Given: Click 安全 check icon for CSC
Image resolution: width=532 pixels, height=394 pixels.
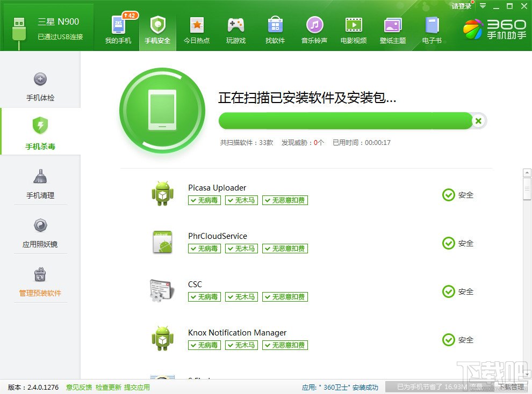Looking at the screenshot, I should click(449, 291).
